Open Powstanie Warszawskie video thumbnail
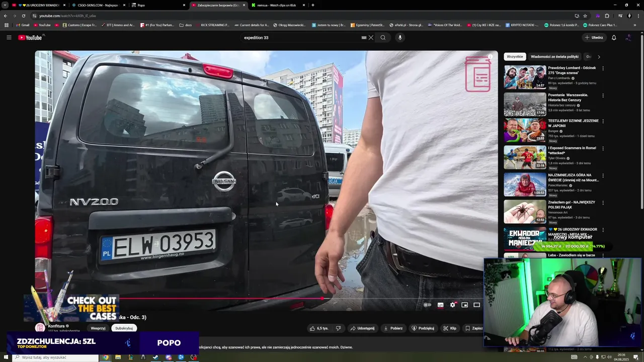 click(x=525, y=104)
